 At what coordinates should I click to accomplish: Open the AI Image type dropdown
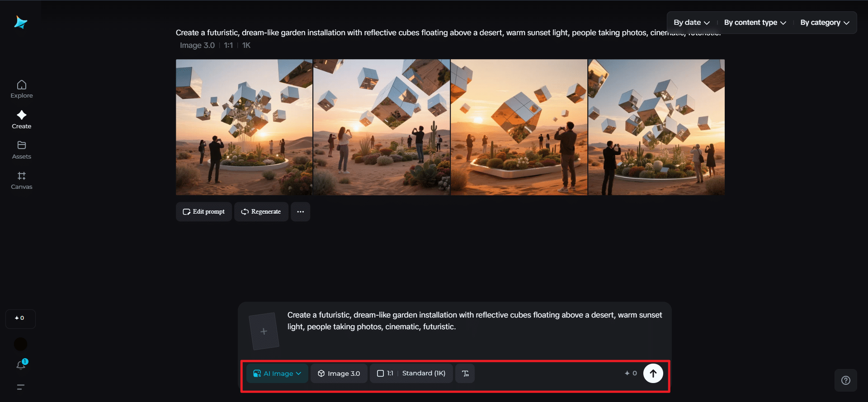click(x=277, y=374)
